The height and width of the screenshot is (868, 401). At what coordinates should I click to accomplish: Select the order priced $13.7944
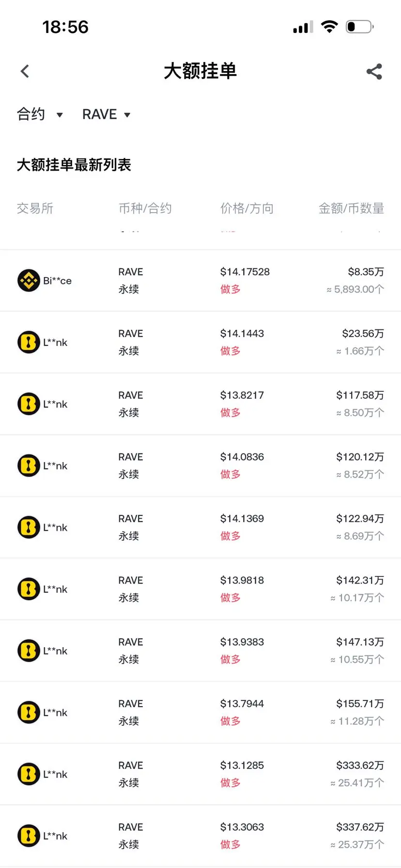[200, 713]
